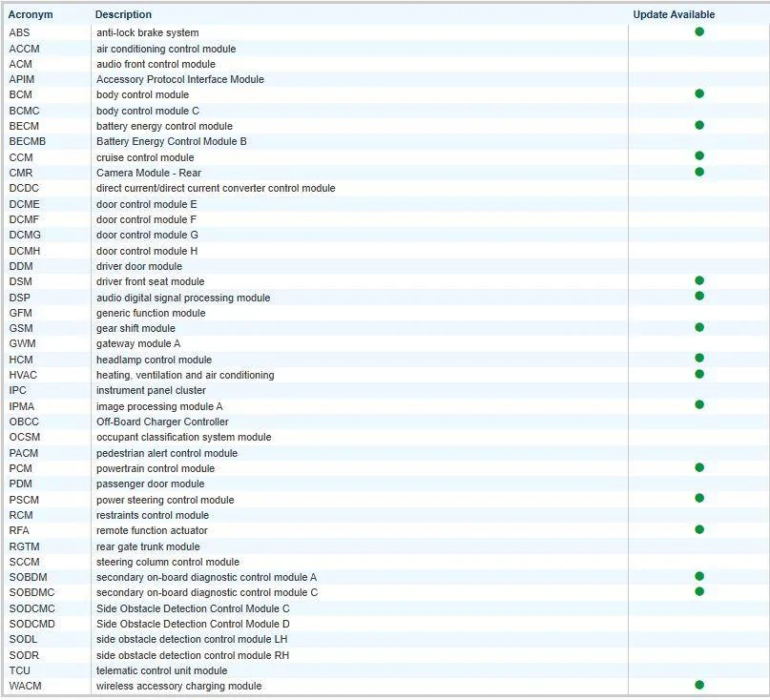Click the green dot next to gear shift module

click(x=699, y=327)
